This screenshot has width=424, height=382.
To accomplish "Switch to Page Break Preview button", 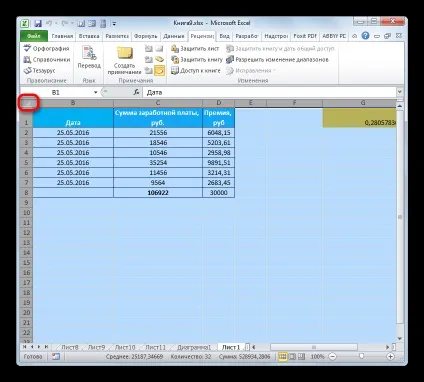I will [x=301, y=357].
